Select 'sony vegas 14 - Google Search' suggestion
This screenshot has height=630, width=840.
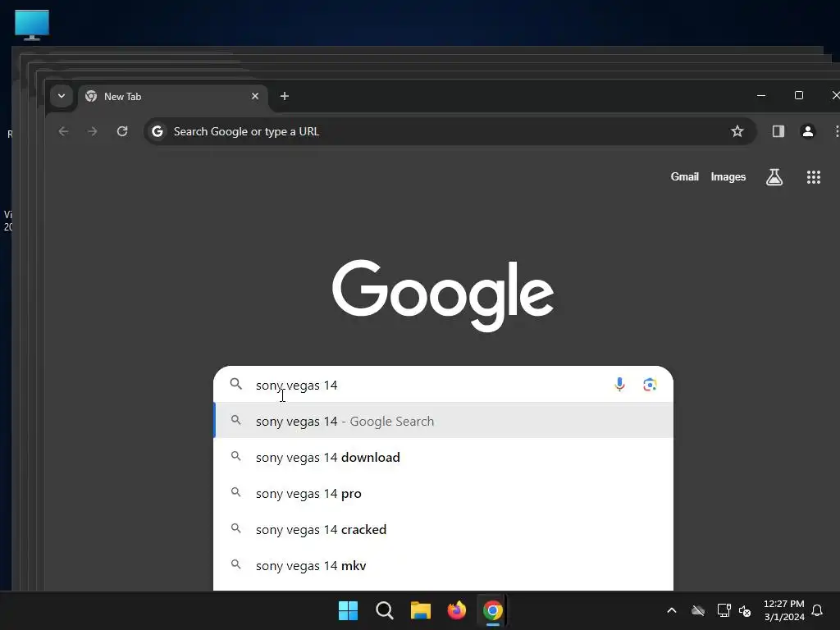tap(444, 421)
